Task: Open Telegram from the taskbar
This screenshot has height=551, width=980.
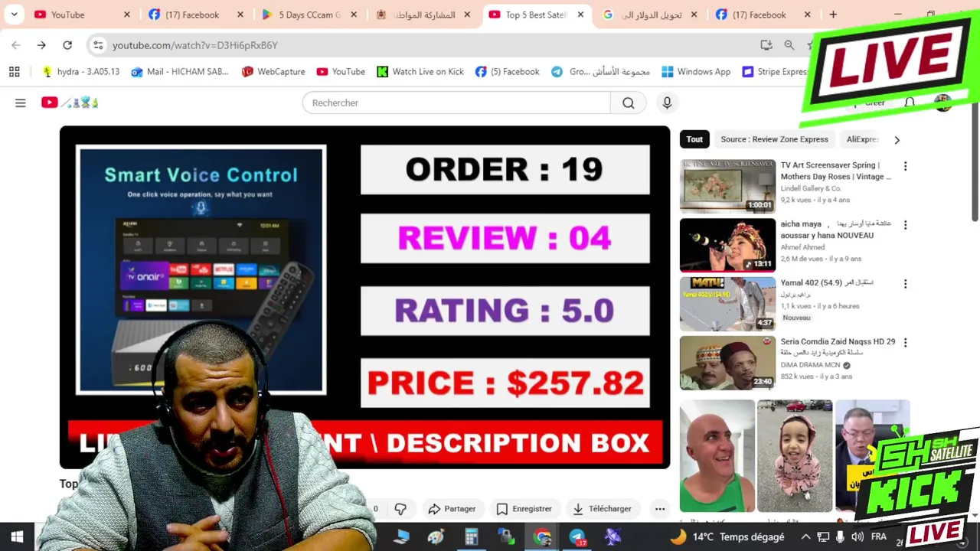Action: coord(577,537)
